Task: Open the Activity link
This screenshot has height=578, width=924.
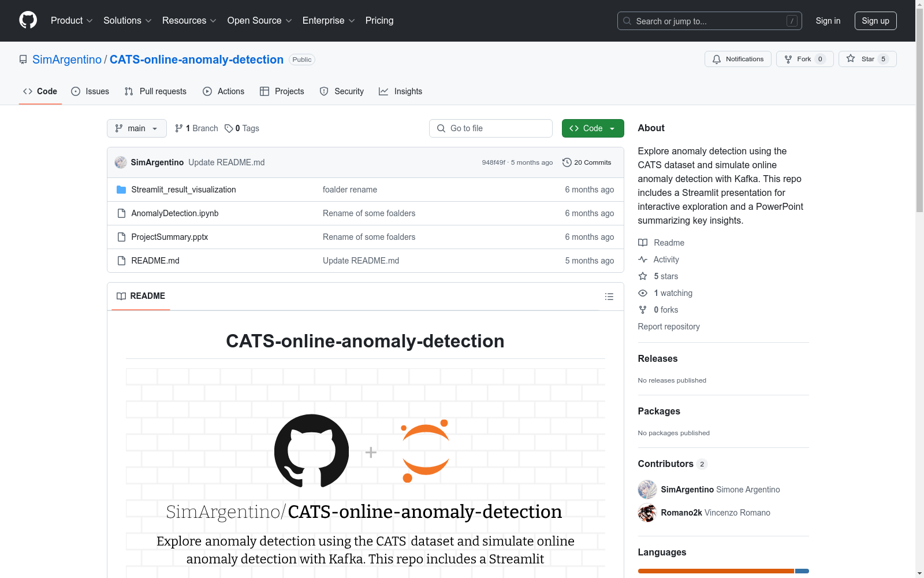Action: tap(666, 260)
